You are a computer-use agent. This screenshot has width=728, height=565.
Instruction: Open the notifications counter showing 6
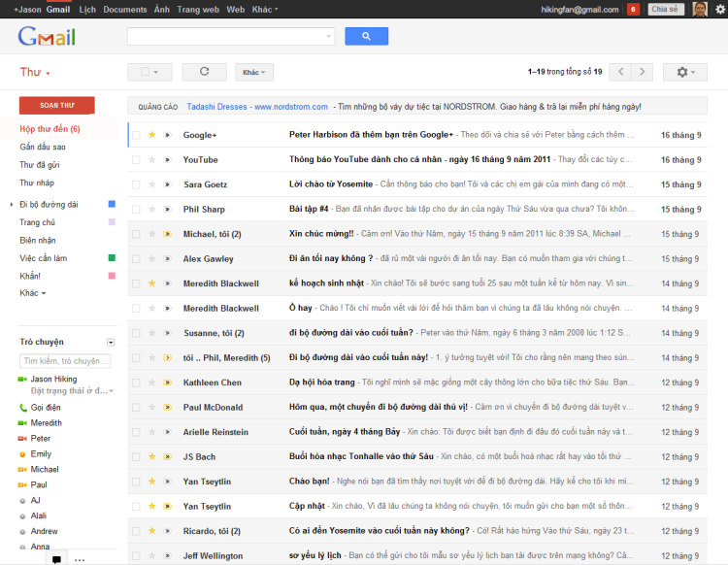point(633,10)
